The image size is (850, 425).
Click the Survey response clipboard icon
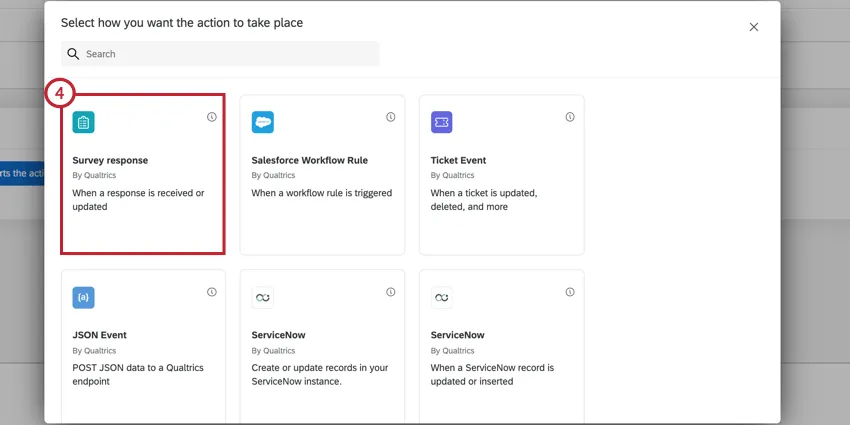click(84, 123)
